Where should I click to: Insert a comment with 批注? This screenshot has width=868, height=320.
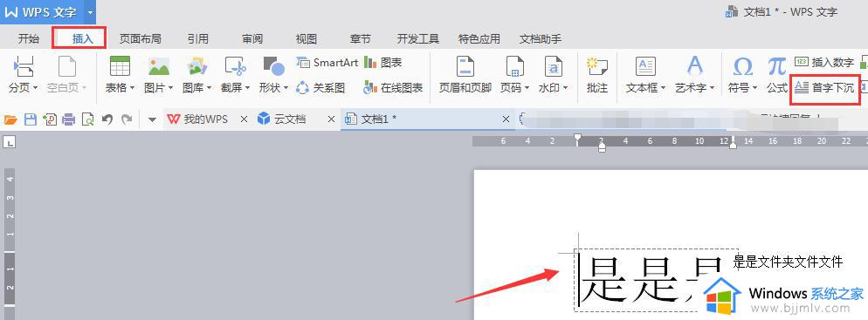[597, 75]
